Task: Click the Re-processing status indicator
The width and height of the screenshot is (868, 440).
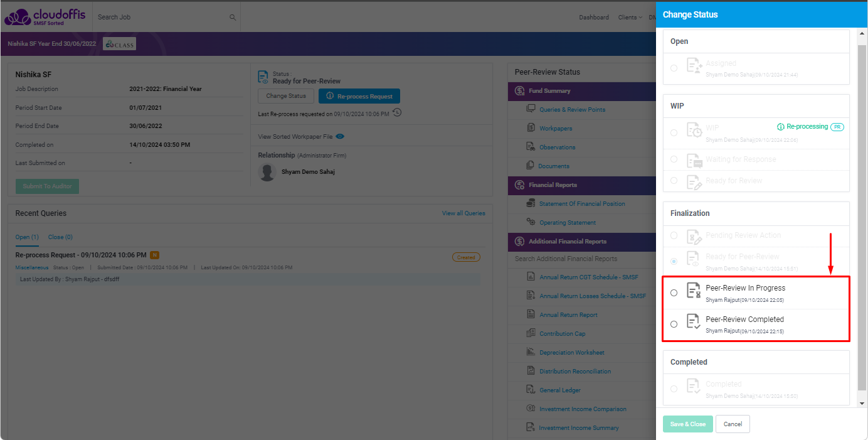Action: tap(803, 127)
